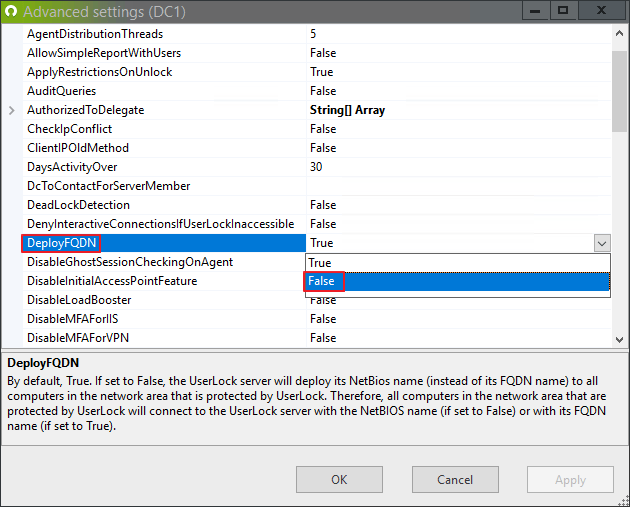This screenshot has height=507, width=630.
Task: Select the highlighted DeployFQDN setting name
Action: (61, 243)
